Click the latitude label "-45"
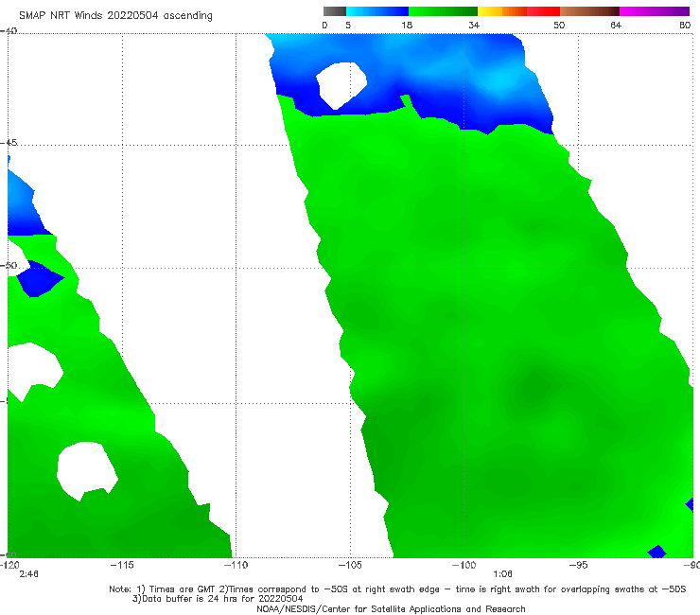The image size is (700, 615). click(9, 143)
